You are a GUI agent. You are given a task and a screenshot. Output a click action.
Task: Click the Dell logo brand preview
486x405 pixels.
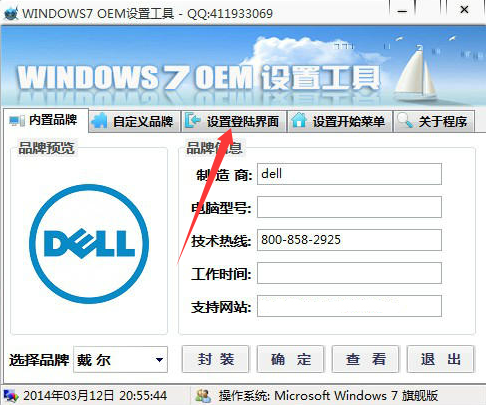tap(89, 244)
